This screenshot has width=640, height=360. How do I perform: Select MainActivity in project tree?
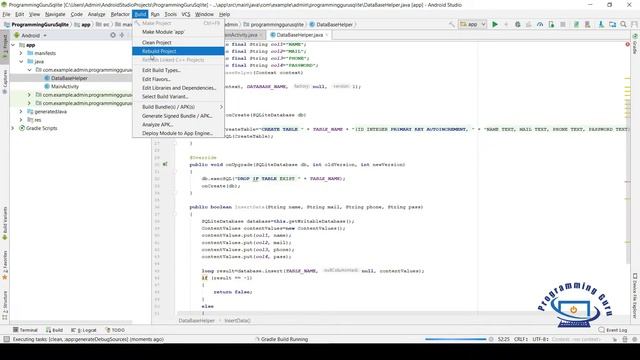64,87
